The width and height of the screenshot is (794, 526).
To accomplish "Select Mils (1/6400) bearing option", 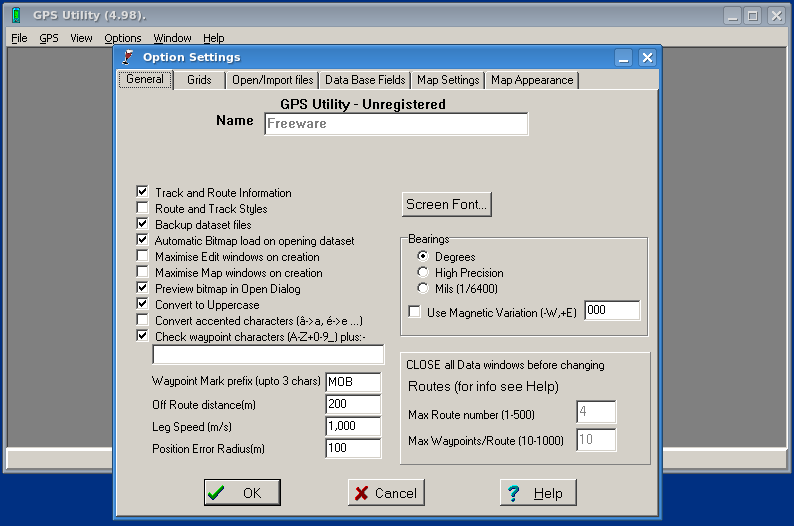I will pos(423,288).
